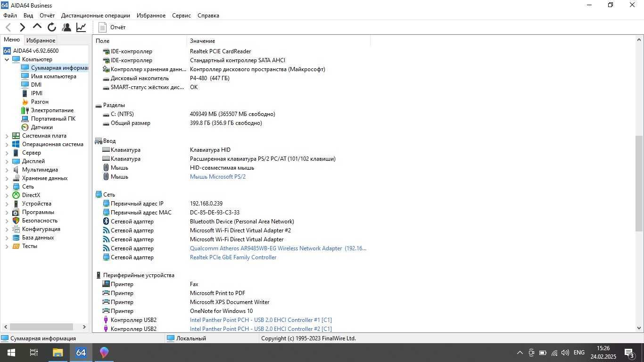This screenshot has height=362, width=644.
Task: Open the Сервис menu
Action: pyautogui.click(x=182, y=15)
